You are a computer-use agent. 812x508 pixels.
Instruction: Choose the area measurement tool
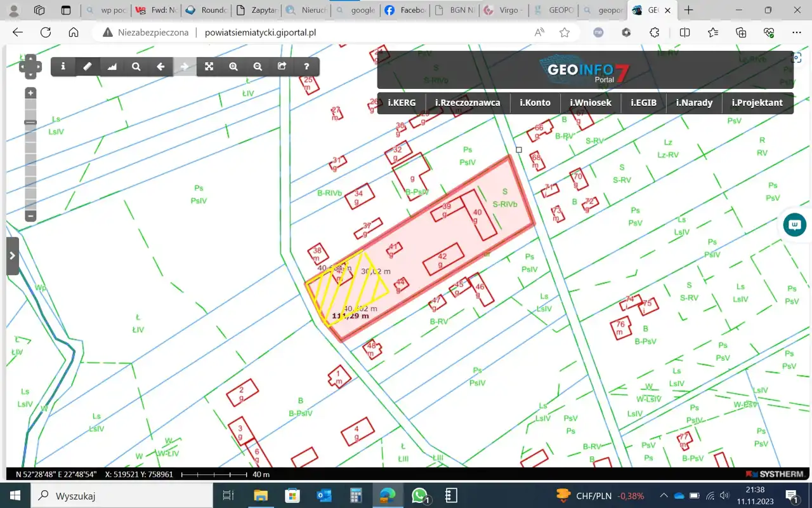(112, 67)
